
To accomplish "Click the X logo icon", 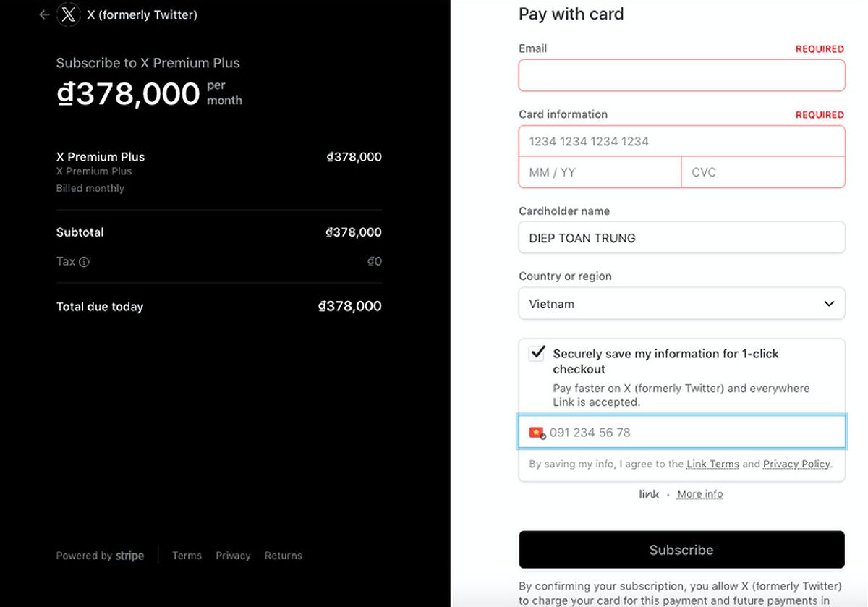I will 69,14.
